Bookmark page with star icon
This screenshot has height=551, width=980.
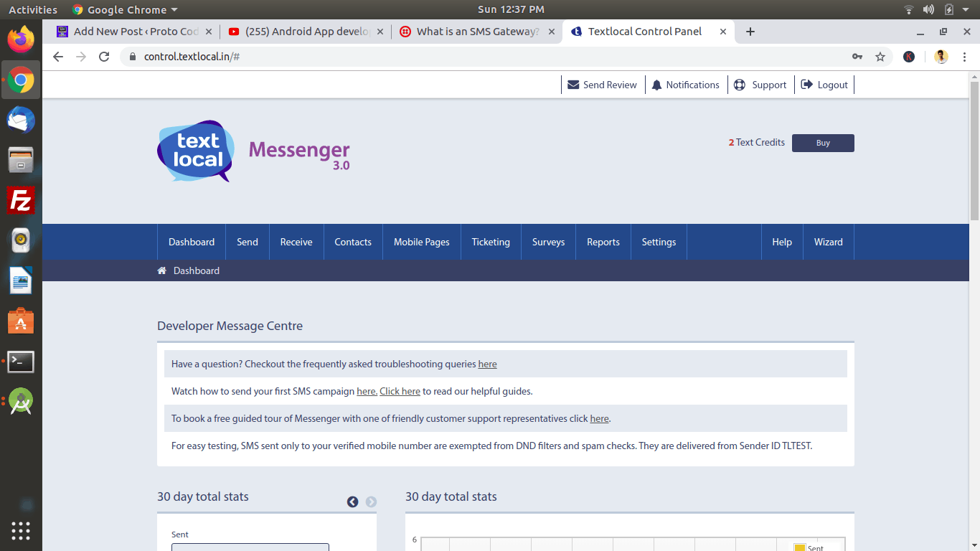(880, 57)
